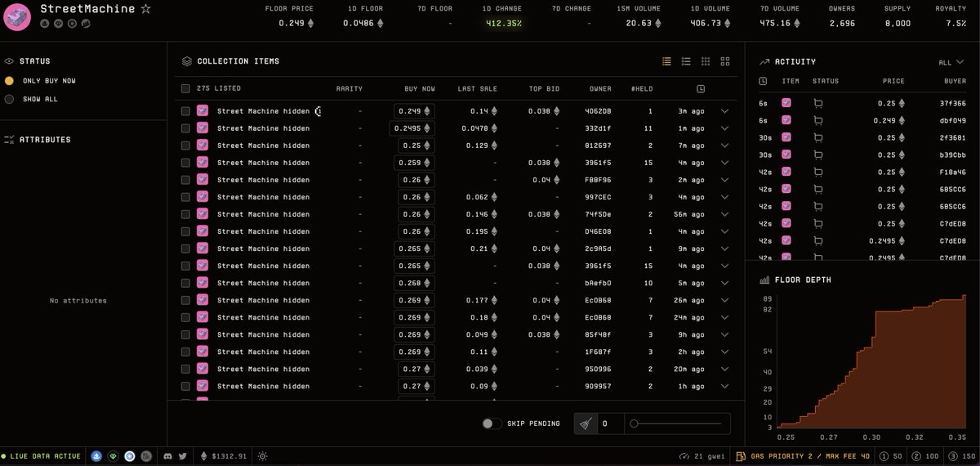Open the Twitter link in the status bar

coord(182,455)
